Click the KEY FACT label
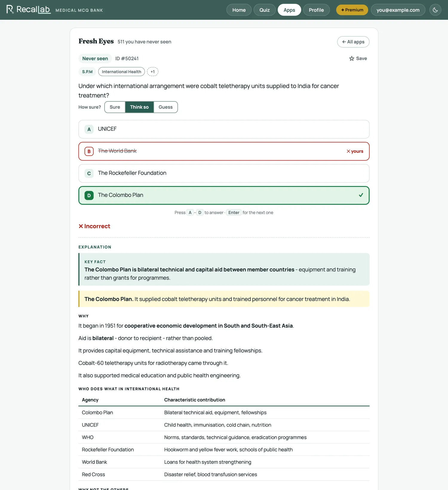The width and height of the screenshot is (448, 490). [95, 262]
